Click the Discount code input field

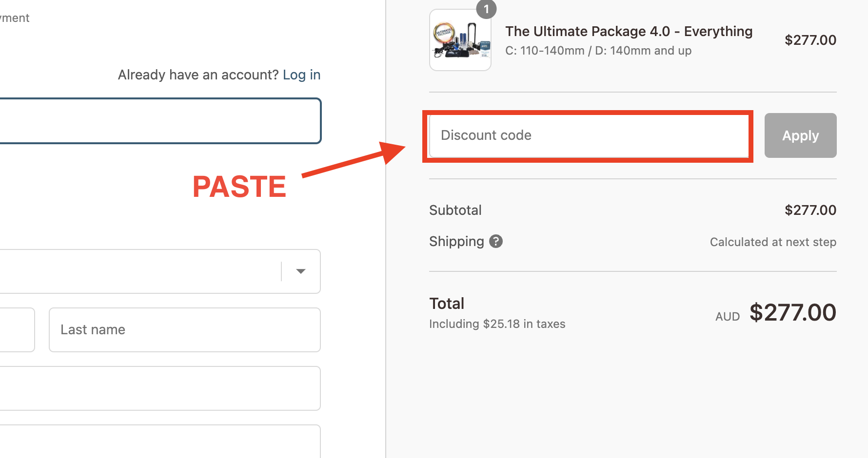(x=589, y=135)
